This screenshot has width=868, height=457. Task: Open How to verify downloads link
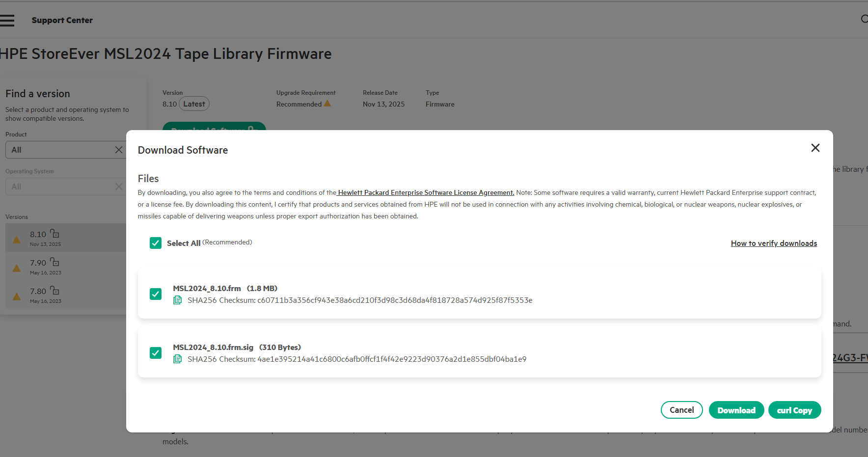774,243
